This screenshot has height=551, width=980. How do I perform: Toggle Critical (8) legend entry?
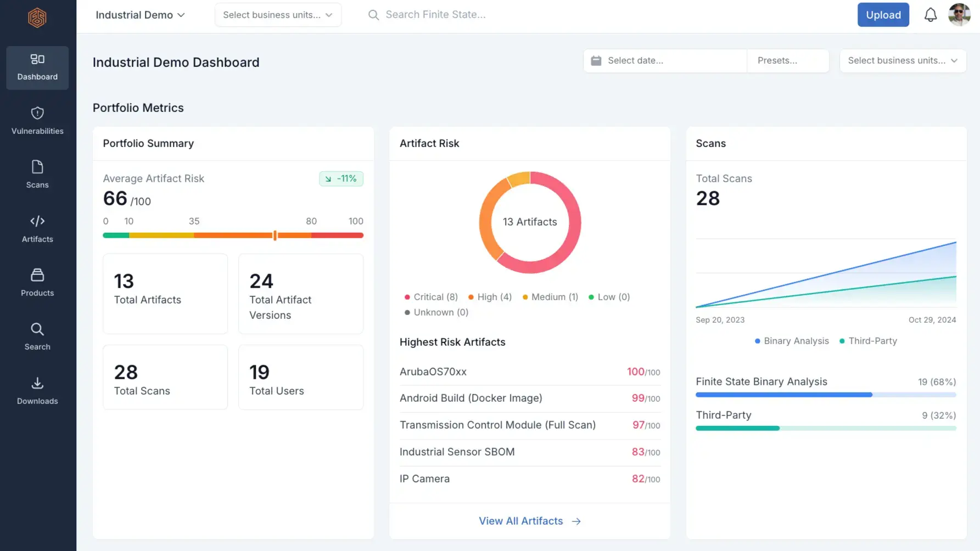point(431,297)
